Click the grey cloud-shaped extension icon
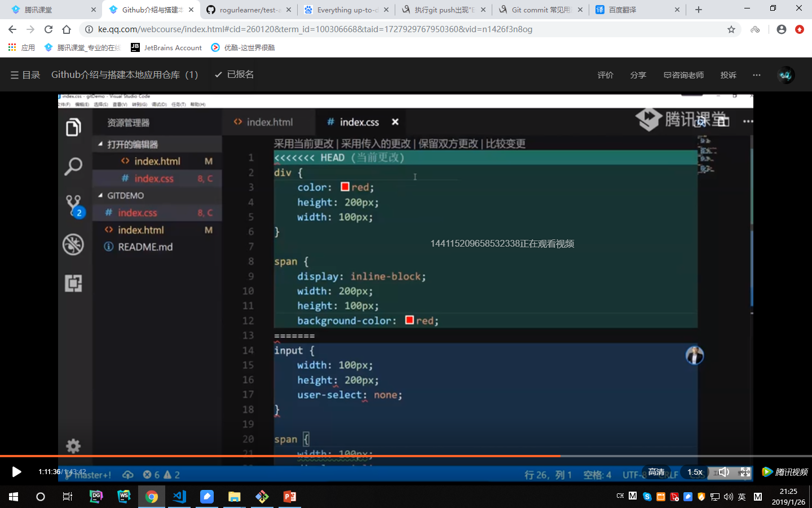812x508 pixels. click(755, 29)
